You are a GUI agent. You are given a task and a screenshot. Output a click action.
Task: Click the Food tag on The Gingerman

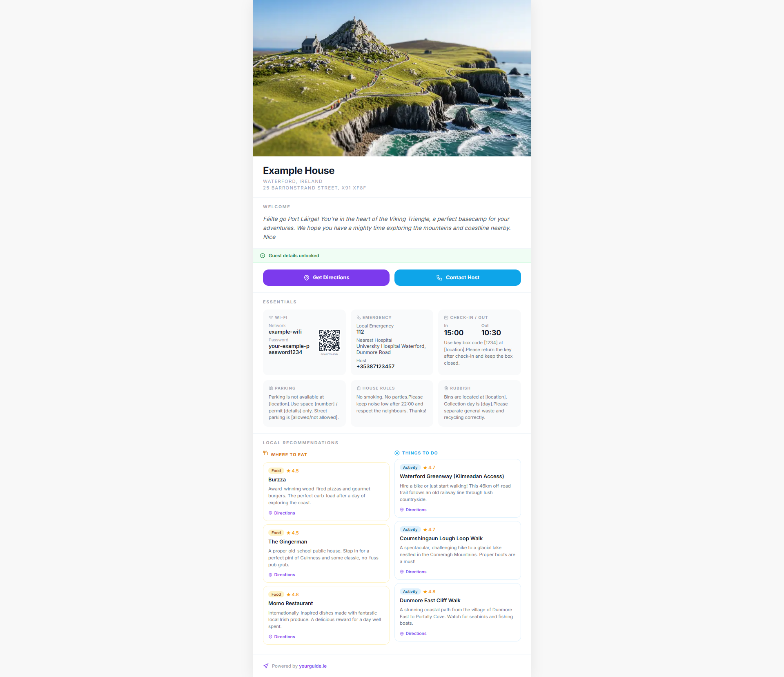(276, 533)
